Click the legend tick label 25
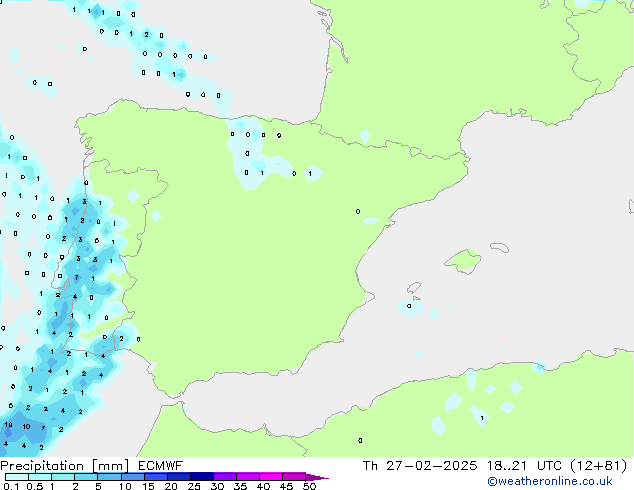 [x=193, y=486]
